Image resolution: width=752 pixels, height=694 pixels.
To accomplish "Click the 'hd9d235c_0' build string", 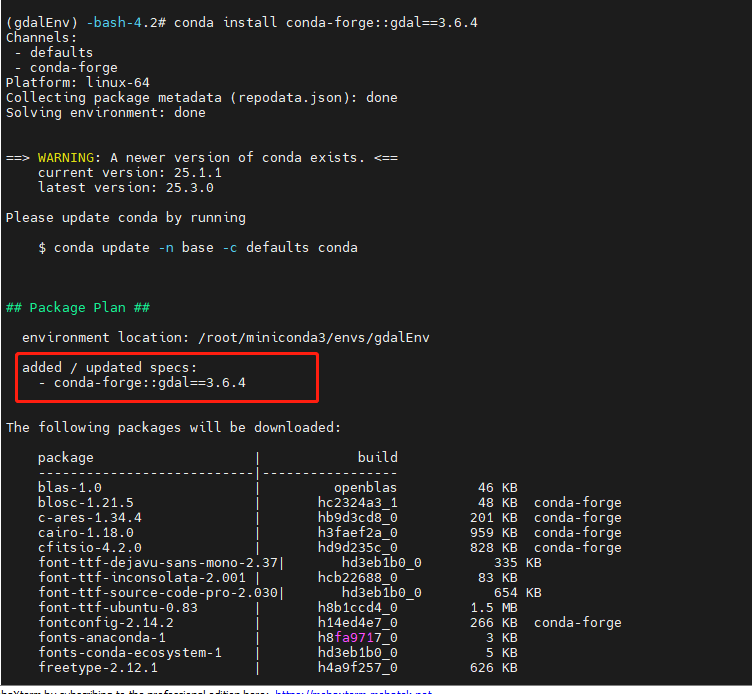I will (x=357, y=547).
